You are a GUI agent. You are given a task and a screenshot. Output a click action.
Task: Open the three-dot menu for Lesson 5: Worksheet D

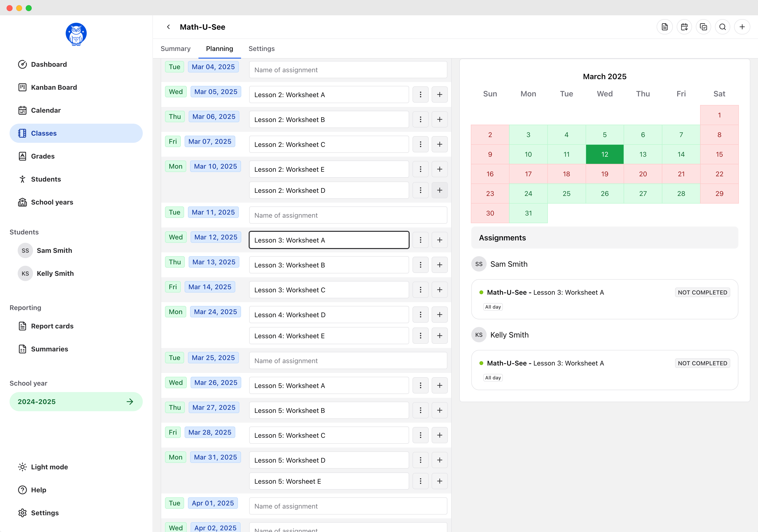(420, 460)
